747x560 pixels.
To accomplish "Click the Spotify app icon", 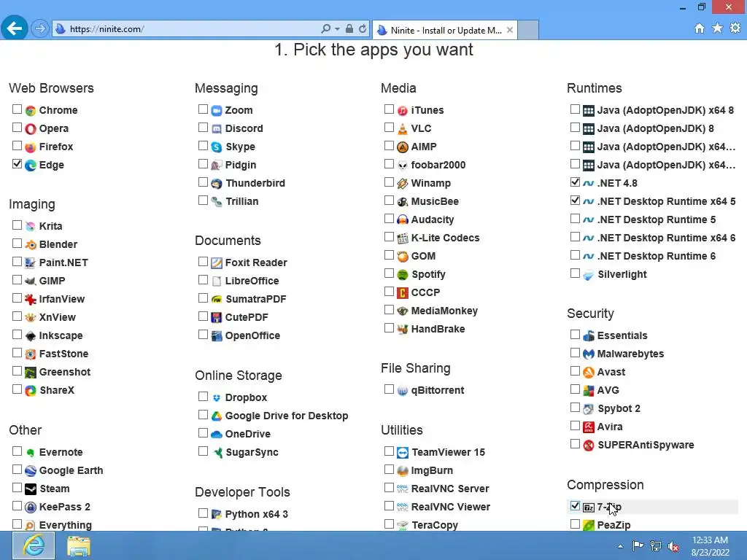I will tap(403, 274).
